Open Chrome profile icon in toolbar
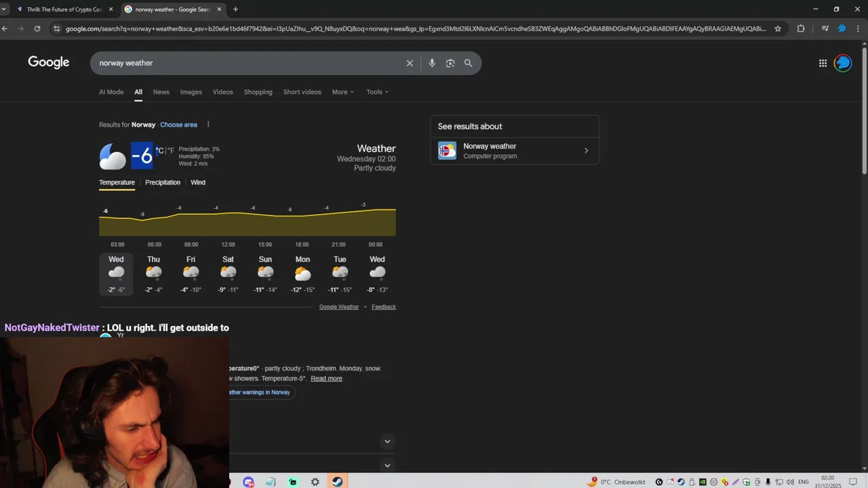Screen dimensions: 868x488 842,28
